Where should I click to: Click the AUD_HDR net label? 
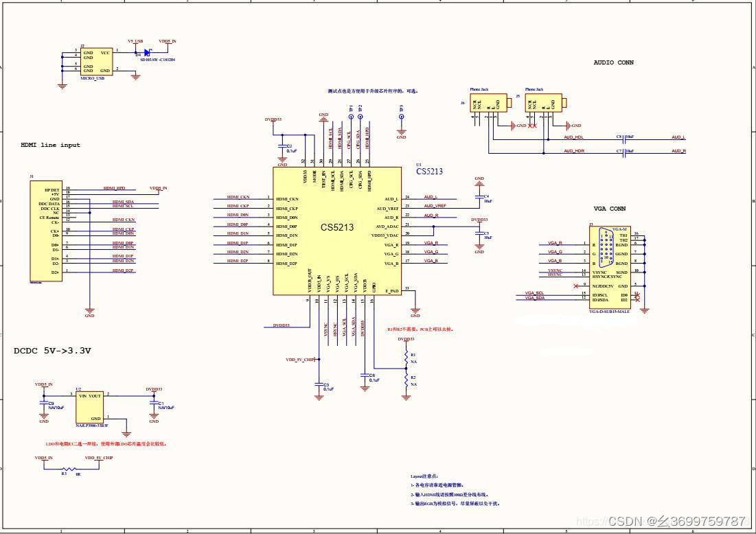pos(574,151)
